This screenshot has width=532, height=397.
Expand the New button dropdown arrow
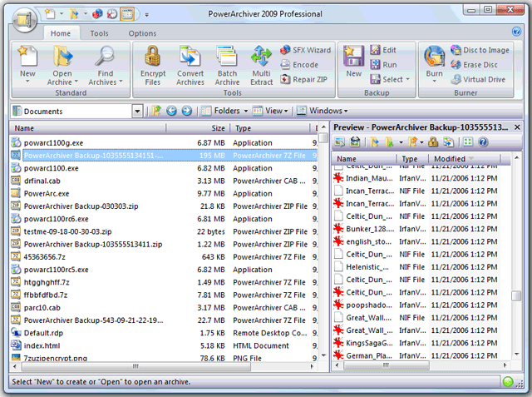(x=27, y=82)
